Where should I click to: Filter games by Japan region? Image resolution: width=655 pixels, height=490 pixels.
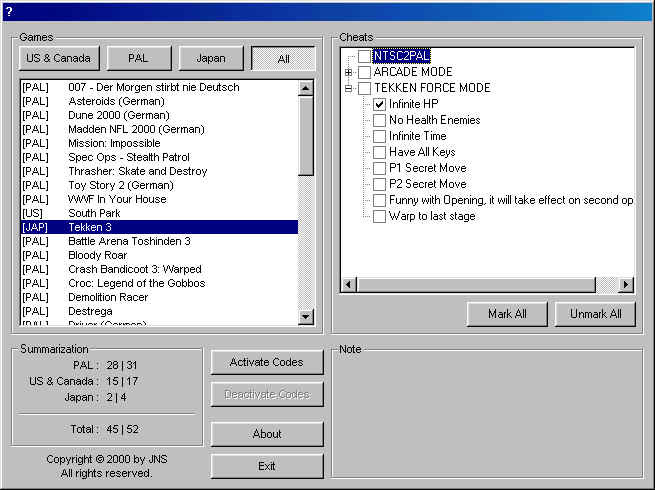pos(211,58)
